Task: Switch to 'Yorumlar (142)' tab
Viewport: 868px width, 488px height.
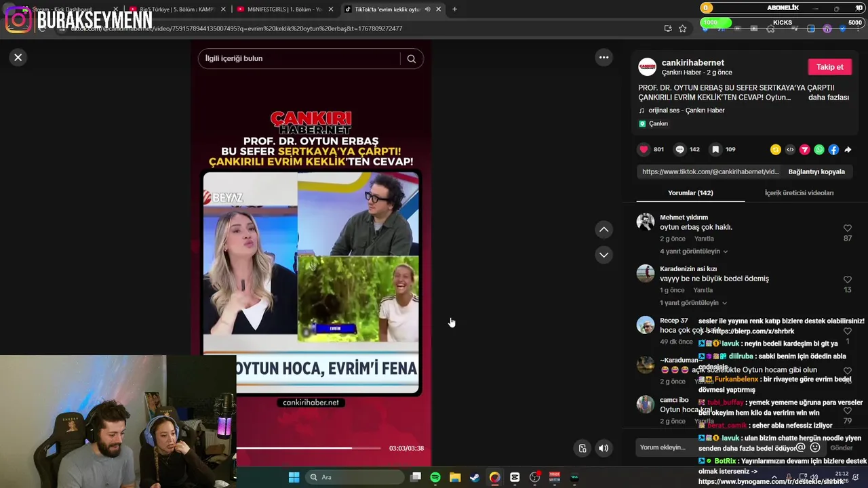Action: coord(690,193)
